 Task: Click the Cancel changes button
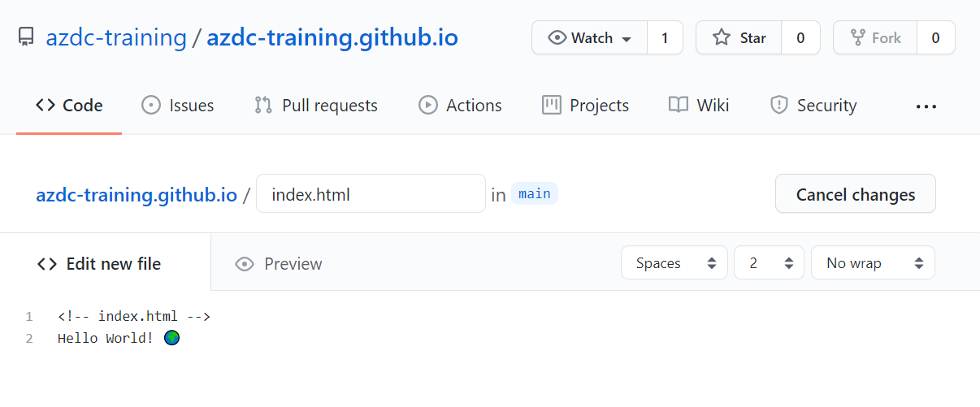point(855,194)
